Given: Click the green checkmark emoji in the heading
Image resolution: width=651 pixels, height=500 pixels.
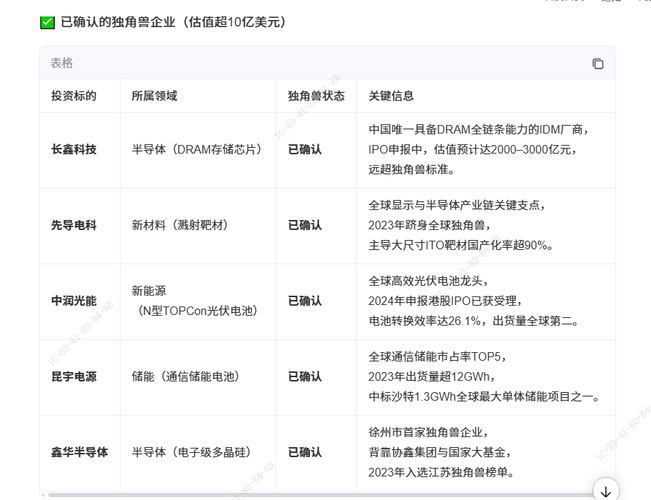Looking at the screenshot, I should tap(47, 22).
